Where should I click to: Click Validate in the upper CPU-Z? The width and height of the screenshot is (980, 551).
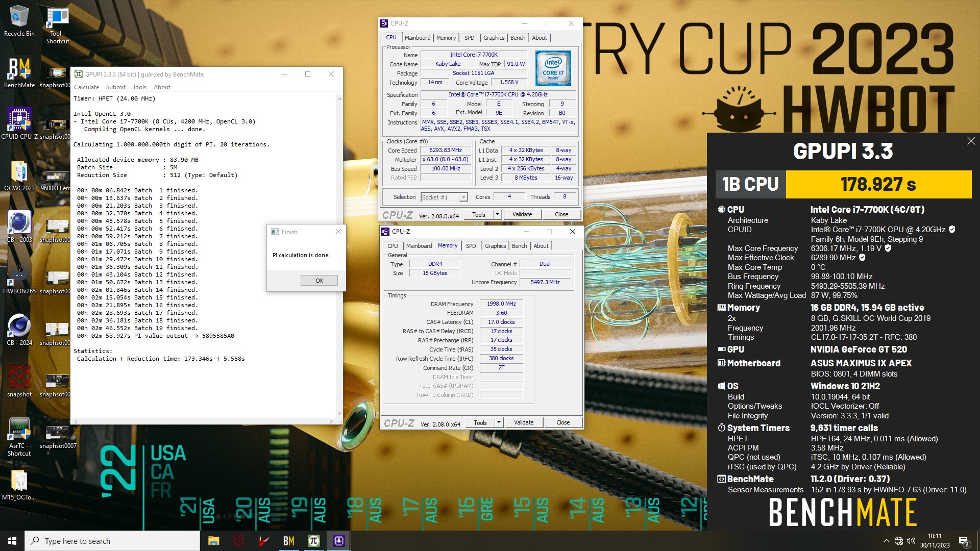tap(522, 215)
